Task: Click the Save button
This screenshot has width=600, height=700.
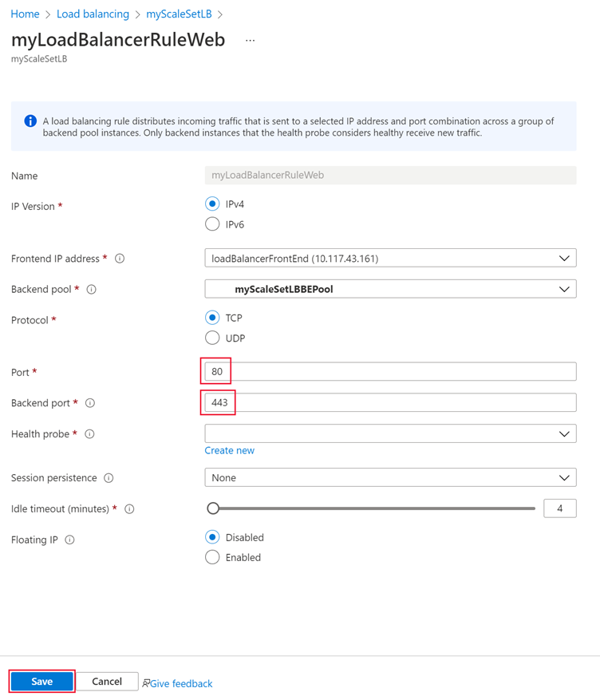Action: (x=42, y=682)
